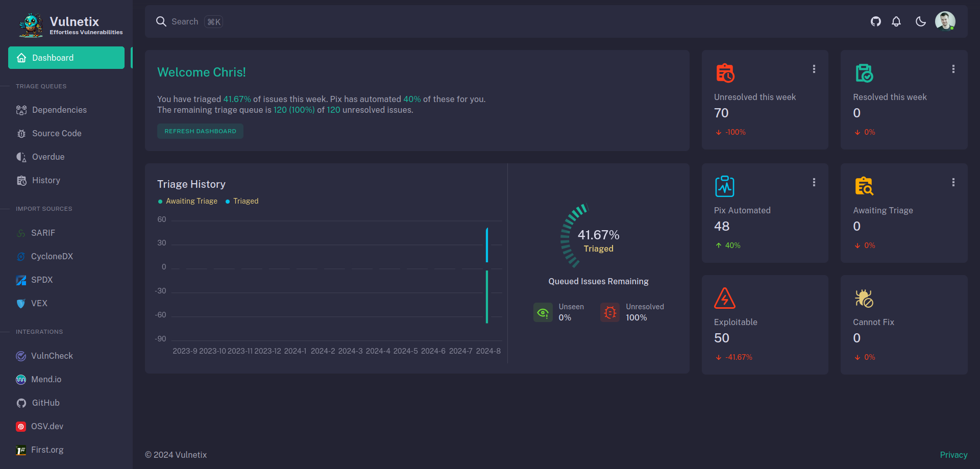The width and height of the screenshot is (980, 469).
Task: Open Awaiting Triage card menu
Action: pos(953,182)
